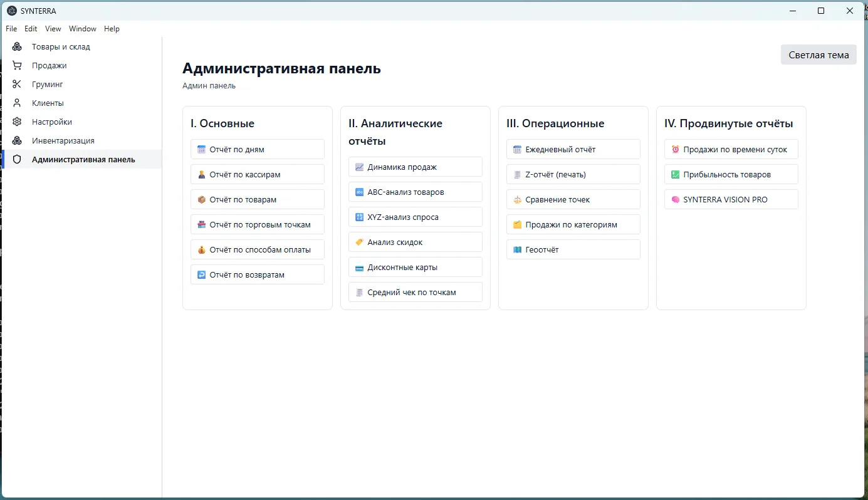Click the person icon for Клиенты
Screen dimensions: 868x500
click(x=17, y=103)
